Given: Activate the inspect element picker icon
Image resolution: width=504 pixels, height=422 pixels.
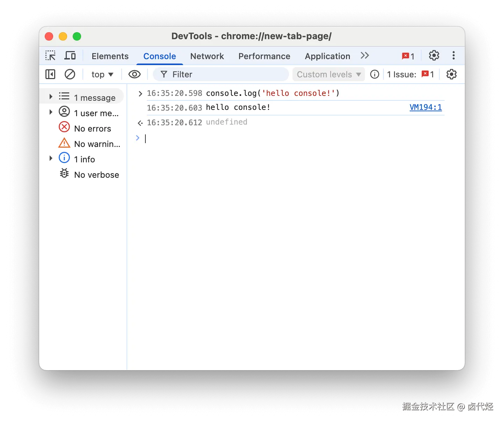Looking at the screenshot, I should [x=50, y=56].
